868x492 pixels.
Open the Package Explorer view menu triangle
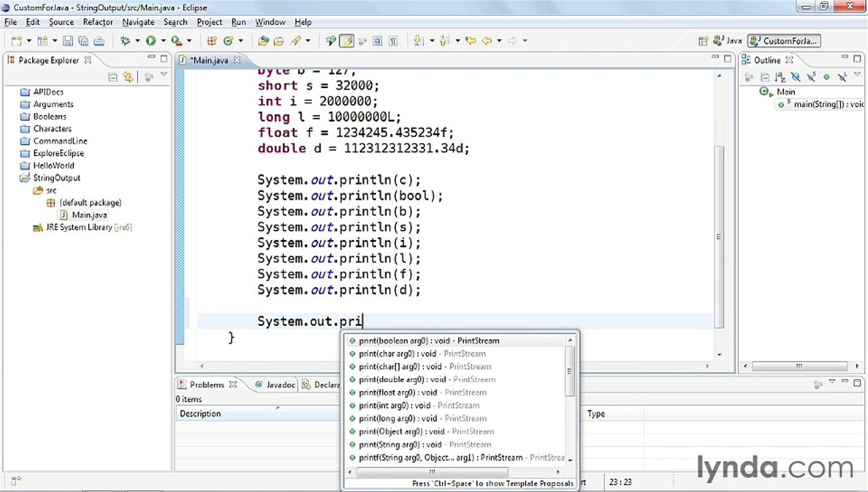click(163, 74)
